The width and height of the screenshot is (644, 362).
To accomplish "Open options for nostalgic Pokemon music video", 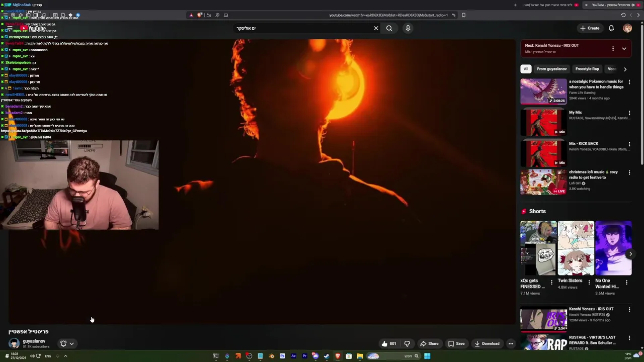I will click(x=629, y=82).
